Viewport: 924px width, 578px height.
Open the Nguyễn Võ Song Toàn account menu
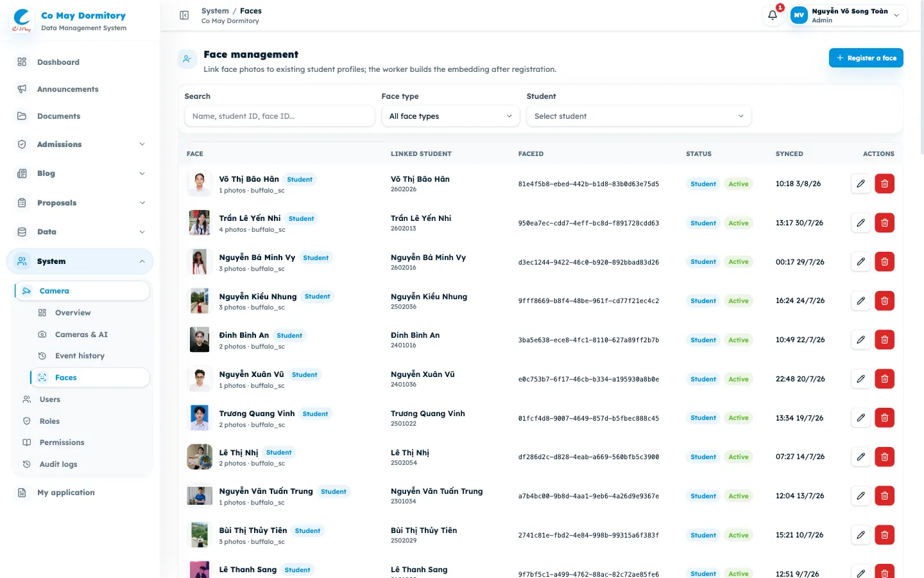848,15
